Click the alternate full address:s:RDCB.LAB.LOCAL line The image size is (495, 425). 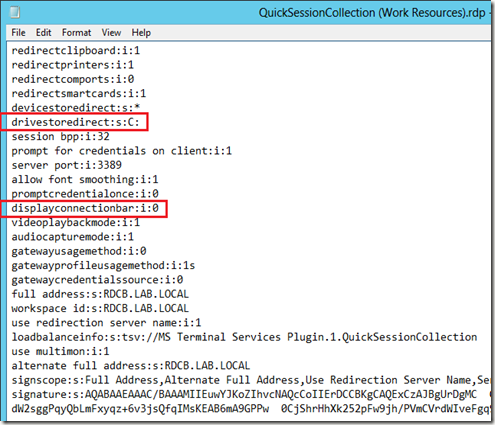[x=131, y=366]
